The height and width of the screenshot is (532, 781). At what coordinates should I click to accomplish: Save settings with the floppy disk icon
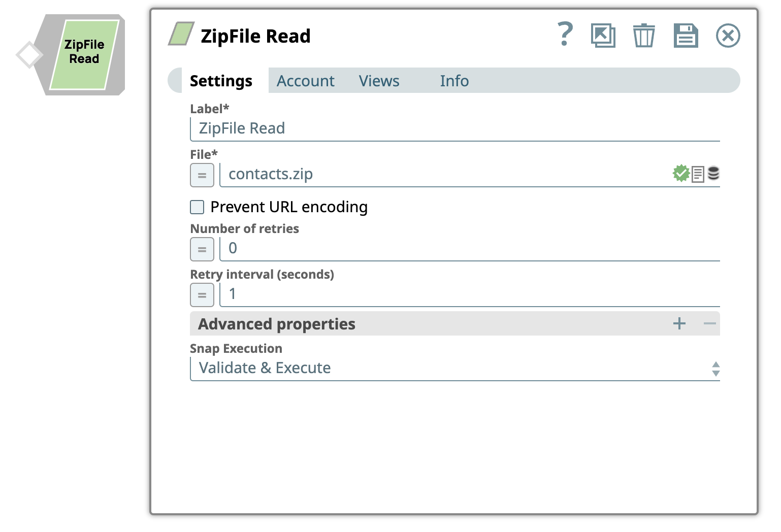pos(686,36)
